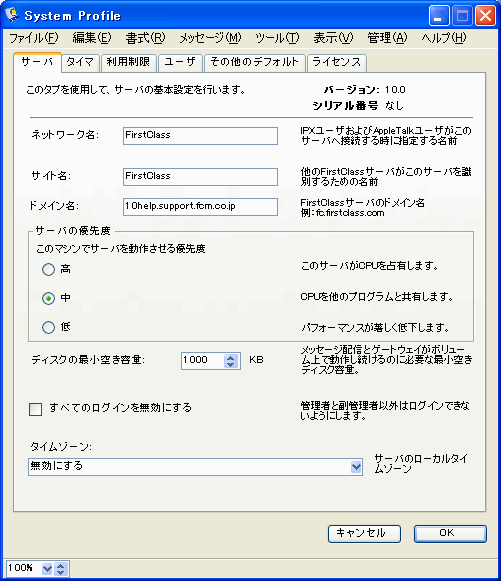Screen dimensions: 501x581
Task: Switch to the タイマ tab
Action: click(x=80, y=62)
